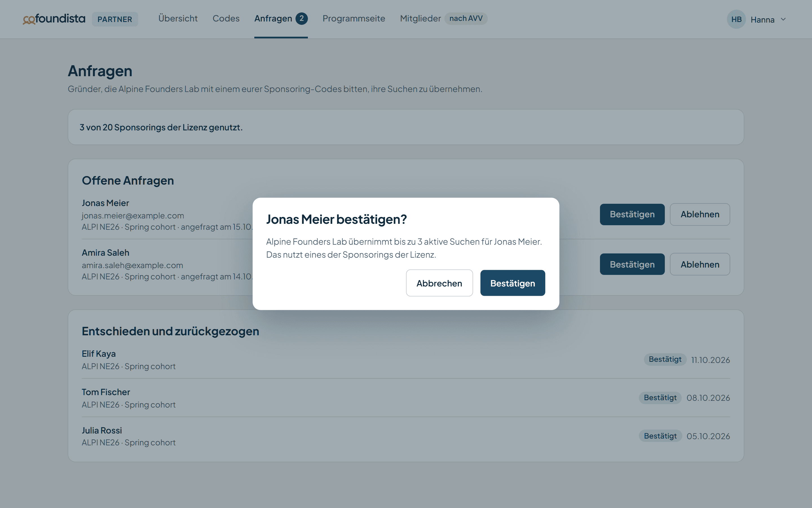The width and height of the screenshot is (812, 508).
Task: Open the Mitglieder tab
Action: click(420, 18)
